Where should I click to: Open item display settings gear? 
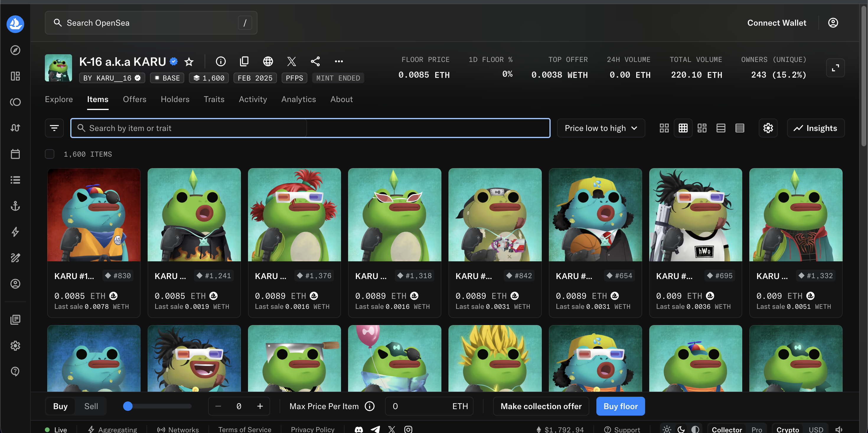(x=768, y=128)
